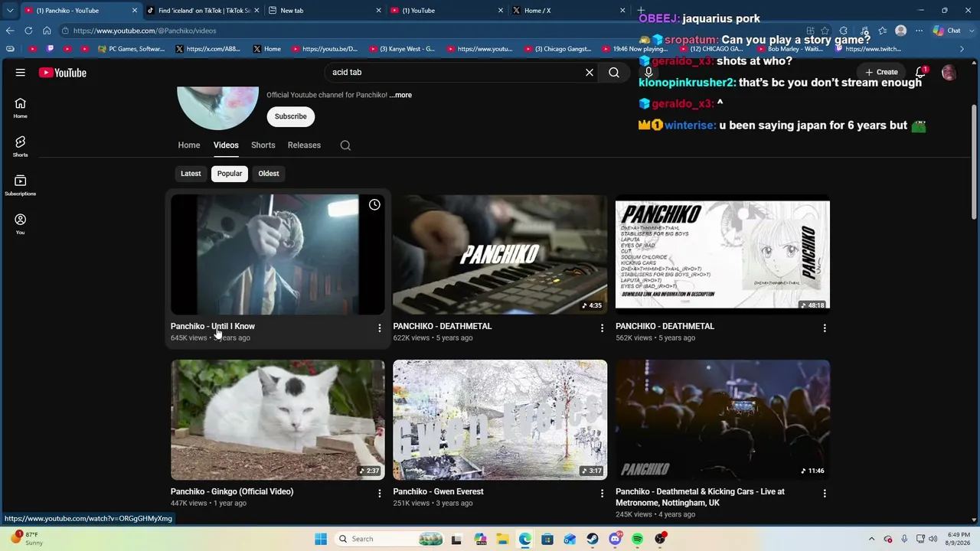Select the channel Videos tab
980x551 pixels.
pyautogui.click(x=226, y=145)
